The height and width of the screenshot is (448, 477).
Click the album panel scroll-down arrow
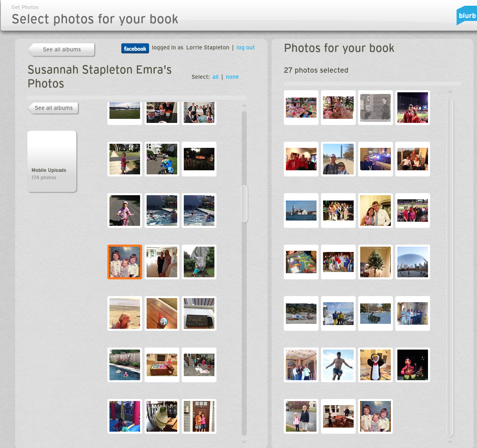coord(244,441)
